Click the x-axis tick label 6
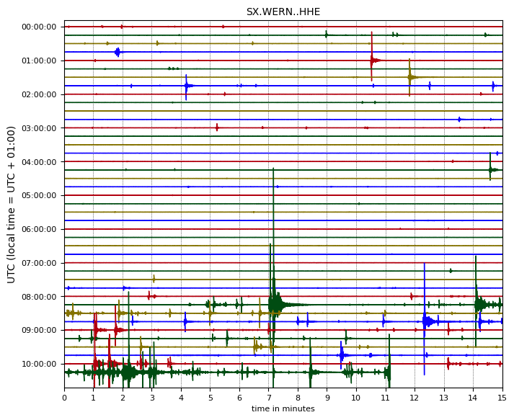The width and height of the screenshot is (514, 420). coord(239,398)
